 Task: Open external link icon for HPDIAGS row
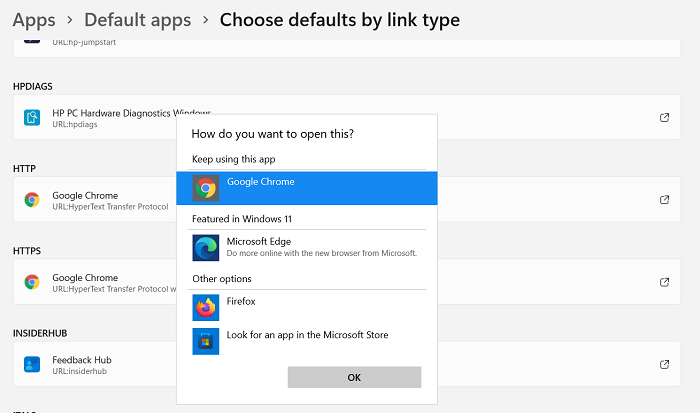click(x=665, y=118)
